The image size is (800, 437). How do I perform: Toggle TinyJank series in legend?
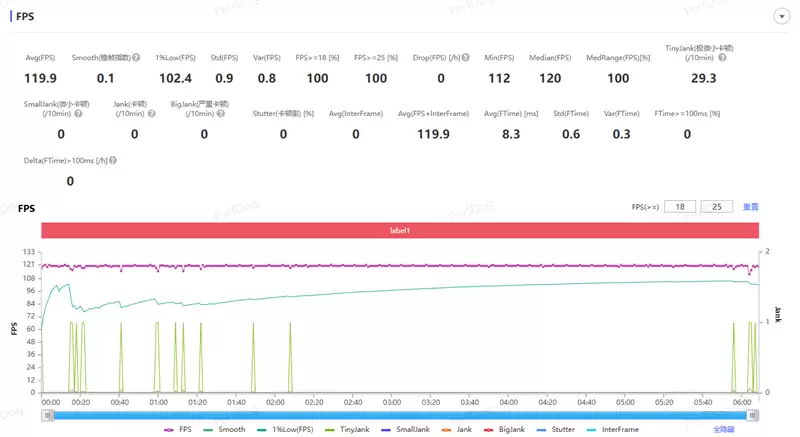click(x=346, y=429)
